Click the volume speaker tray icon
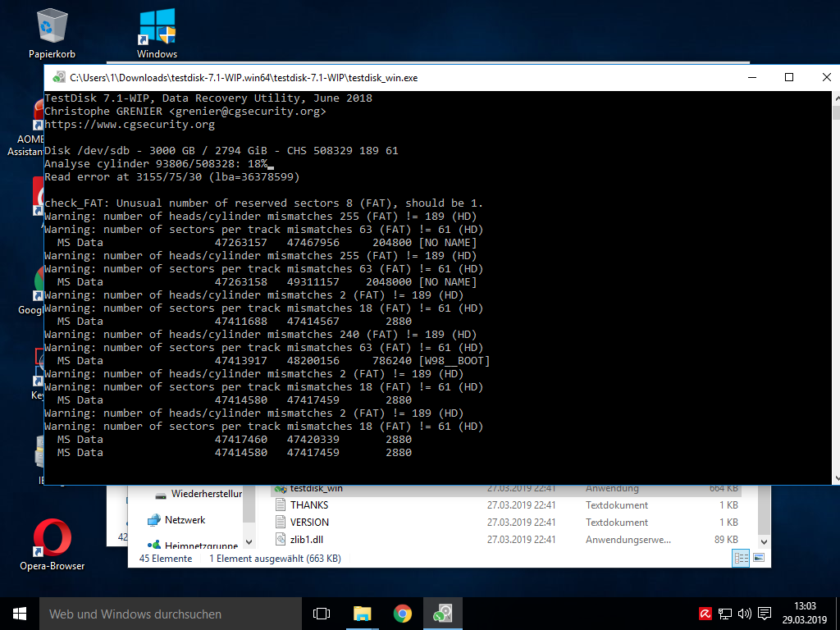Screen dimensions: 840x630 745,614
